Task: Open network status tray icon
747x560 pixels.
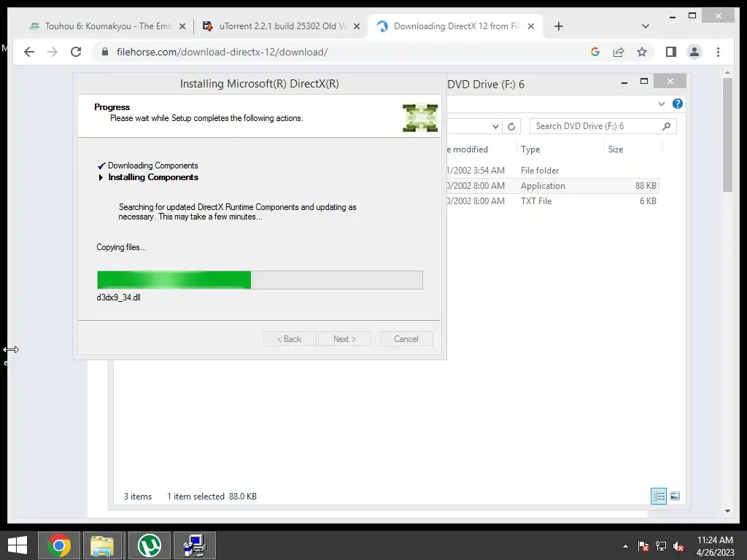Action: coord(661,546)
